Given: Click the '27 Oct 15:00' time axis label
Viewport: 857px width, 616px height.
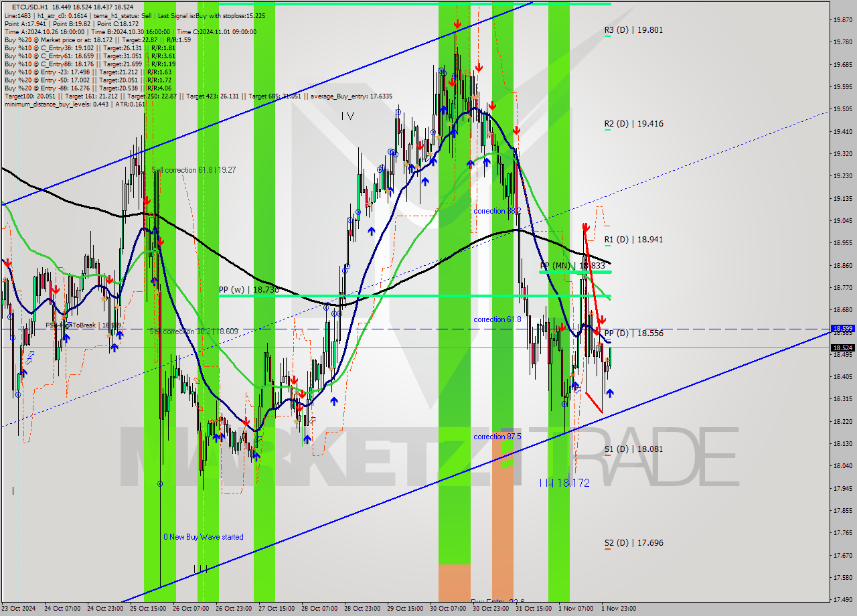Looking at the screenshot, I should click(275, 609).
